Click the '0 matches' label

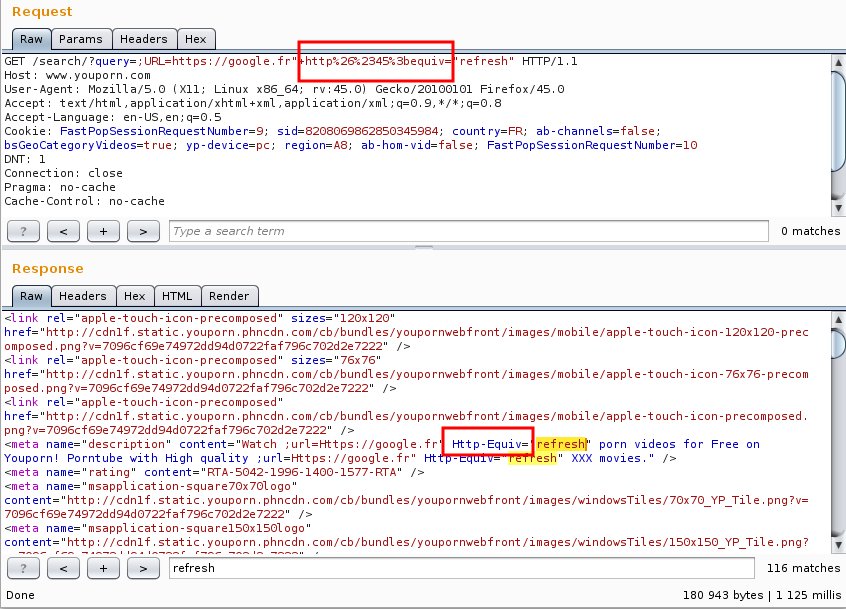810,231
